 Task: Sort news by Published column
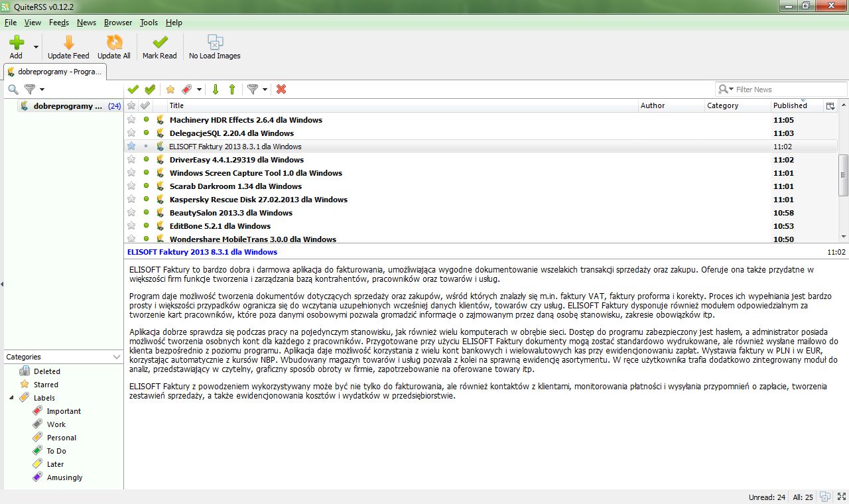click(x=796, y=105)
